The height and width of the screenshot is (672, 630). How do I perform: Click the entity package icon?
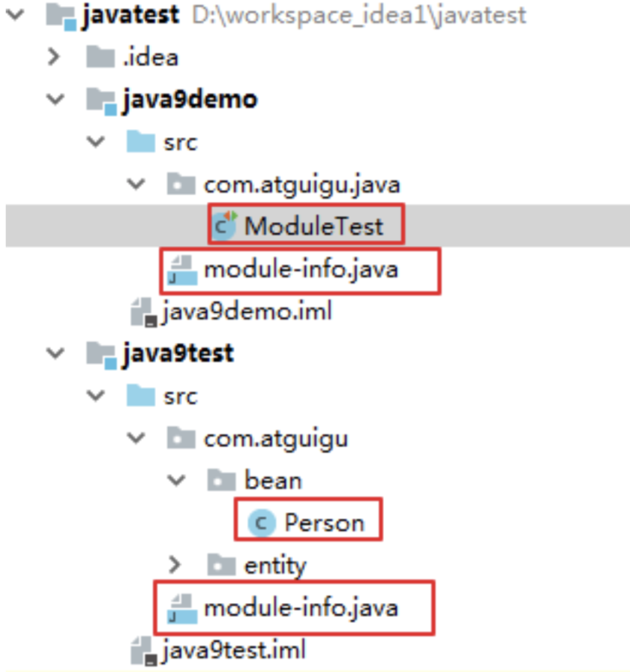[221, 565]
